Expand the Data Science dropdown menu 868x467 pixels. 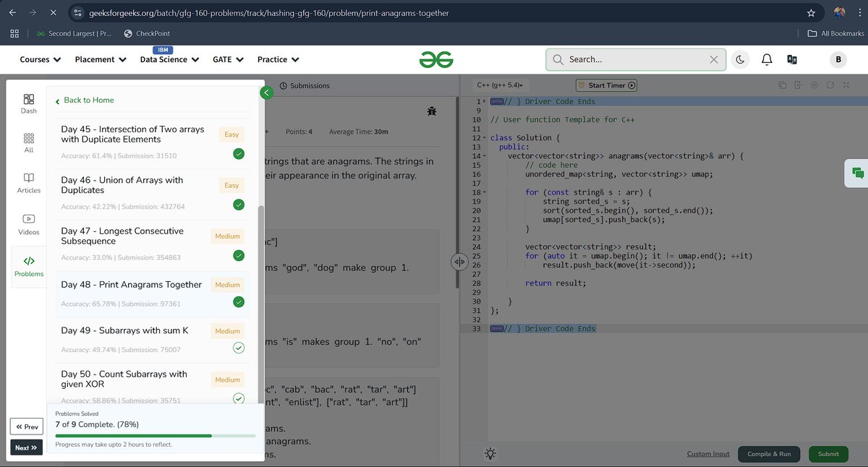coord(169,59)
